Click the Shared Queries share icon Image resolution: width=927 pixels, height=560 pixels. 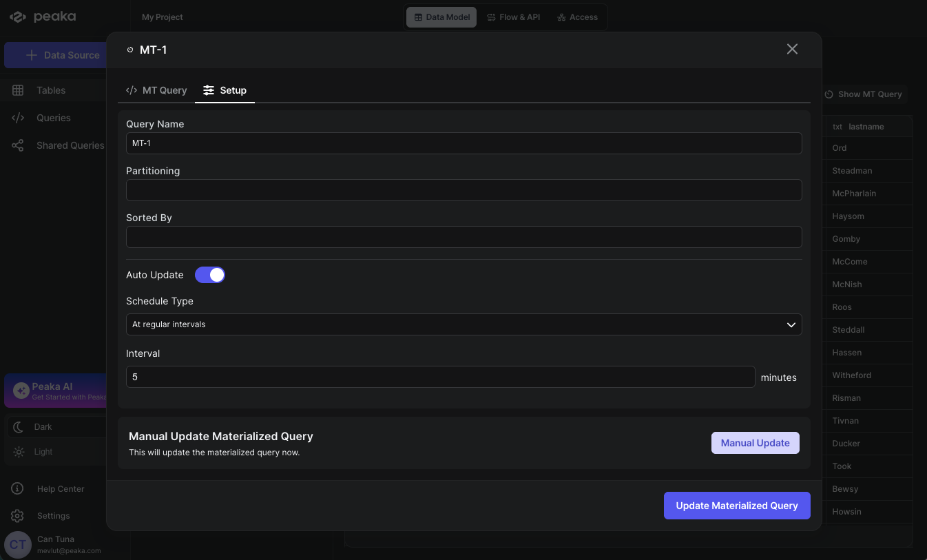(x=18, y=145)
